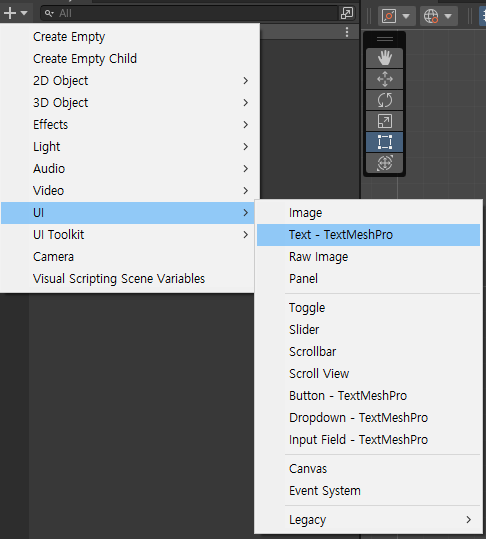Select Button - TextMeshPro
The width and height of the screenshot is (486, 539).
[x=368, y=396]
